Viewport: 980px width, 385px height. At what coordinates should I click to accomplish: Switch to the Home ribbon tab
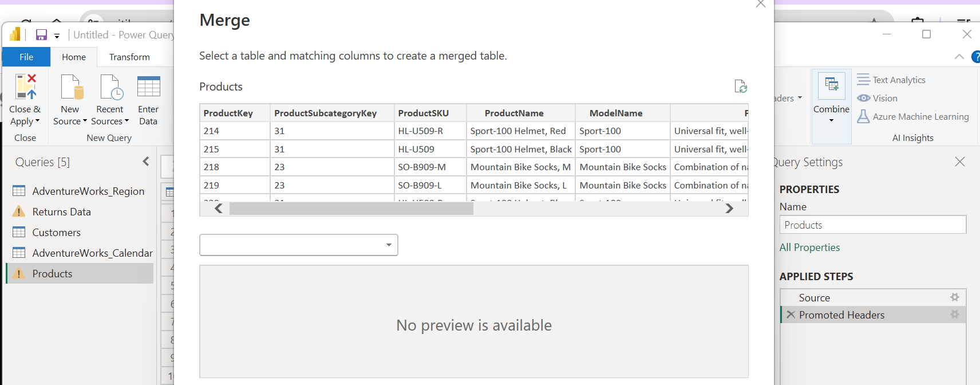pyautogui.click(x=74, y=57)
